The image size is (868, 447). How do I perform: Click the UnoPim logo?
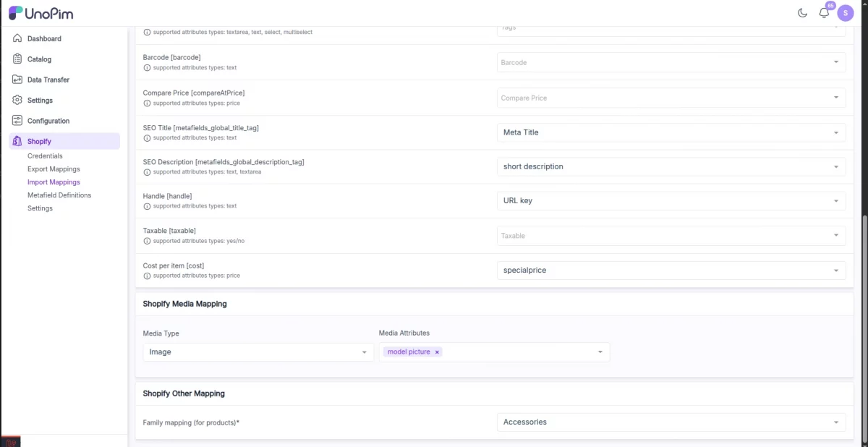coord(41,13)
